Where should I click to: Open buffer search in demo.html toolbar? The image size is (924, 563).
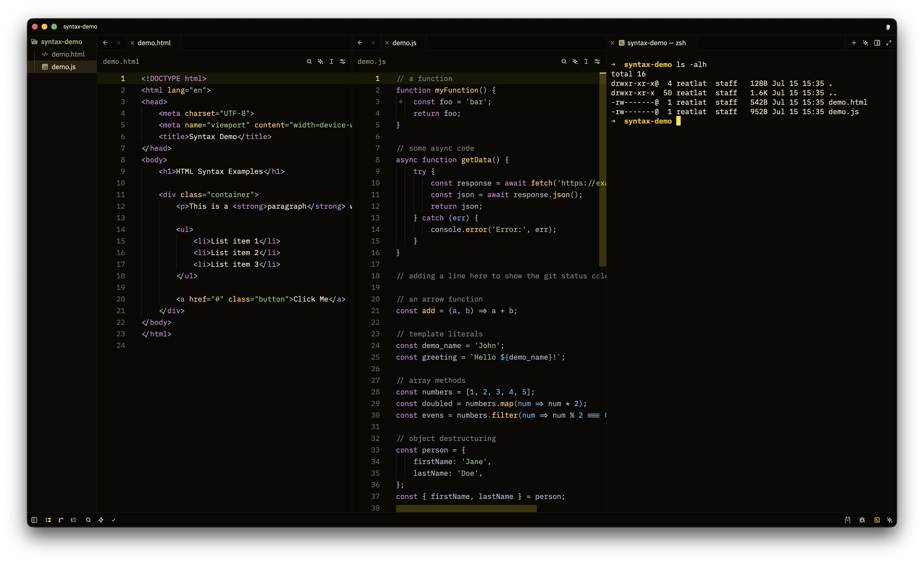[309, 62]
